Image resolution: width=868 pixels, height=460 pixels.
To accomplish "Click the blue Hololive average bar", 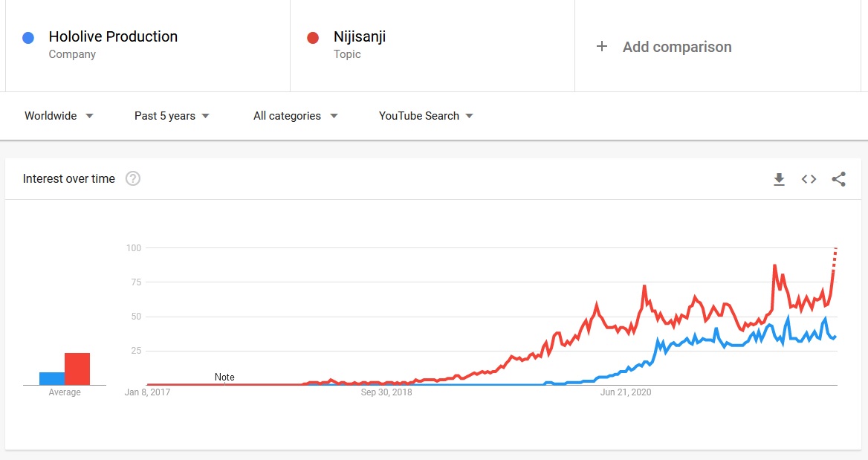I will [52, 379].
